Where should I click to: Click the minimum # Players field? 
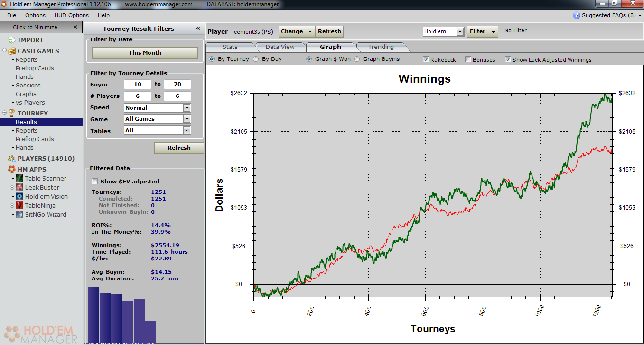(138, 96)
